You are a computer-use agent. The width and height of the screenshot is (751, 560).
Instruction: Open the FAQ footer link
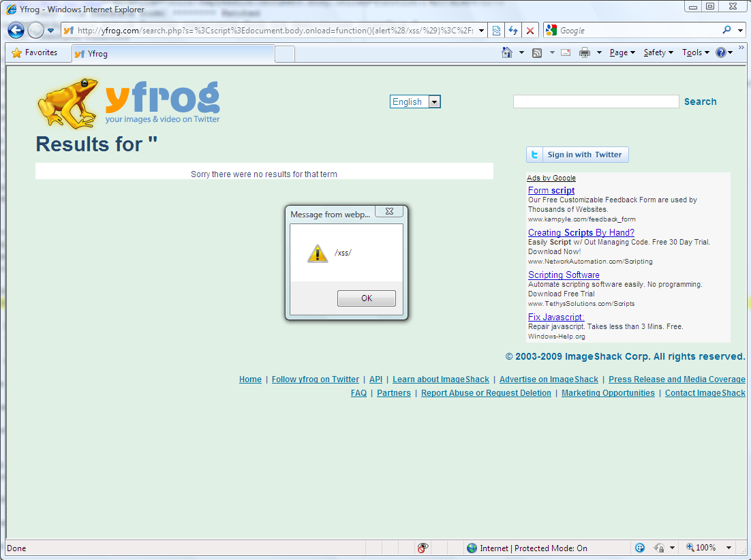point(358,393)
